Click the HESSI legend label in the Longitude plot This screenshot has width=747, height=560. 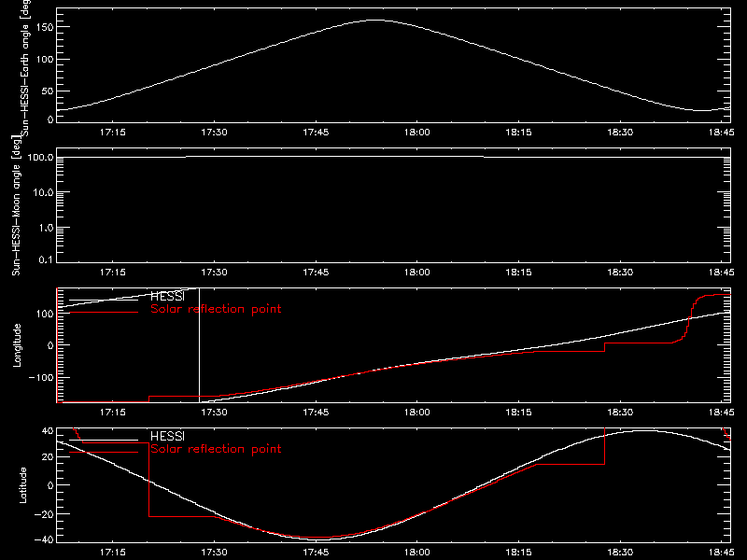click(x=167, y=296)
